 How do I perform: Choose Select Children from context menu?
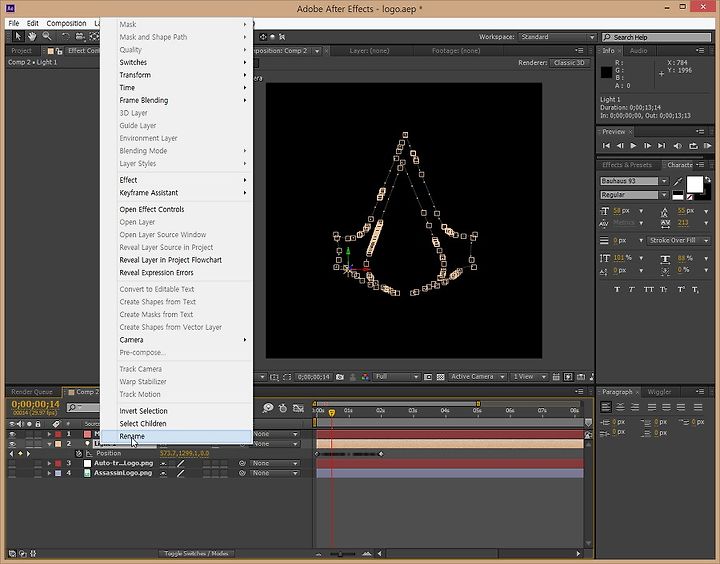(176, 423)
